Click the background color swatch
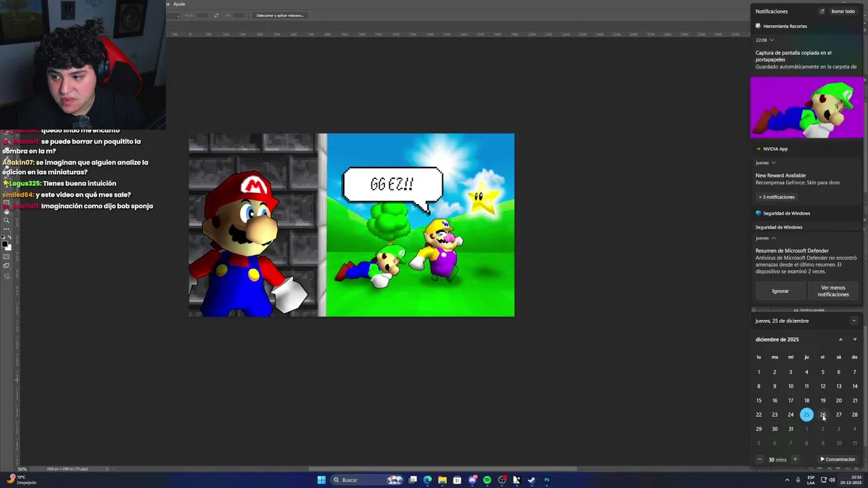868x488 pixels. click(9, 249)
